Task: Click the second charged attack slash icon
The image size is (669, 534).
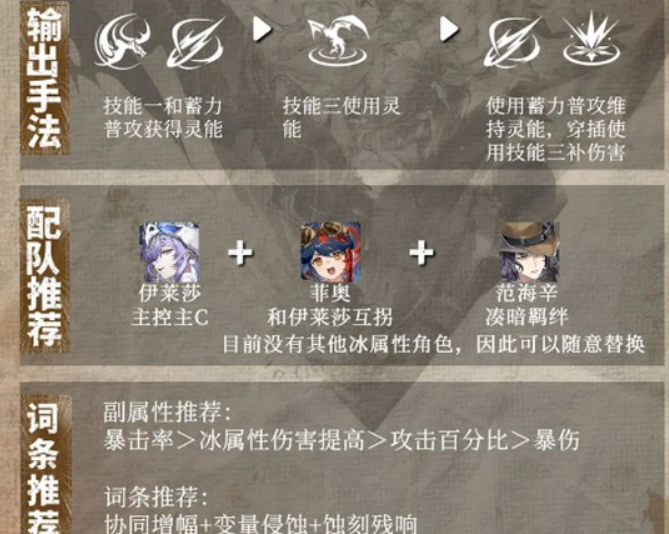Action: [x=513, y=43]
